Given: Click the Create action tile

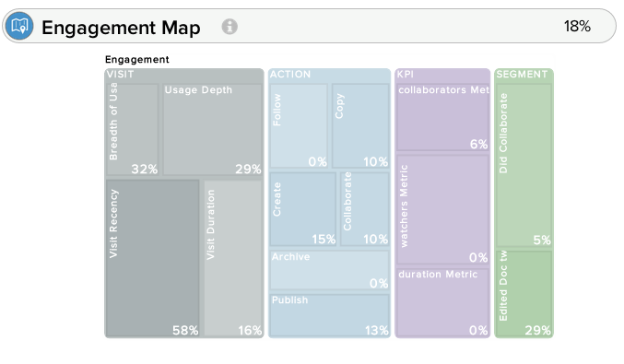Looking at the screenshot, I should point(303,209).
